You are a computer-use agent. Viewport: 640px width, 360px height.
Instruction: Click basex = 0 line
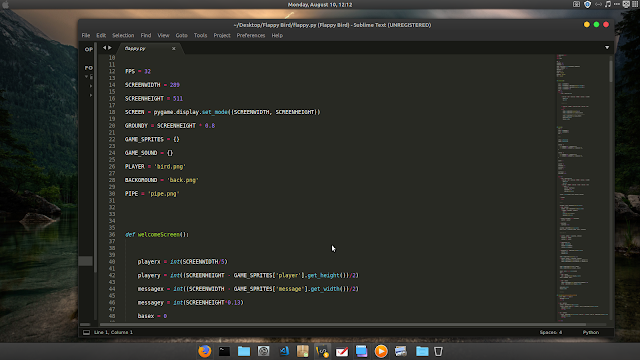coord(152,316)
